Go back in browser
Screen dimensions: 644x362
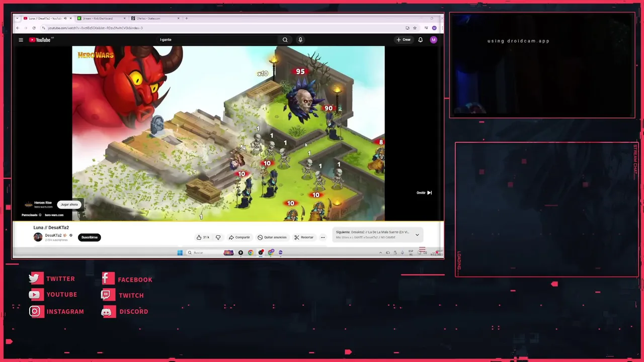point(18,28)
